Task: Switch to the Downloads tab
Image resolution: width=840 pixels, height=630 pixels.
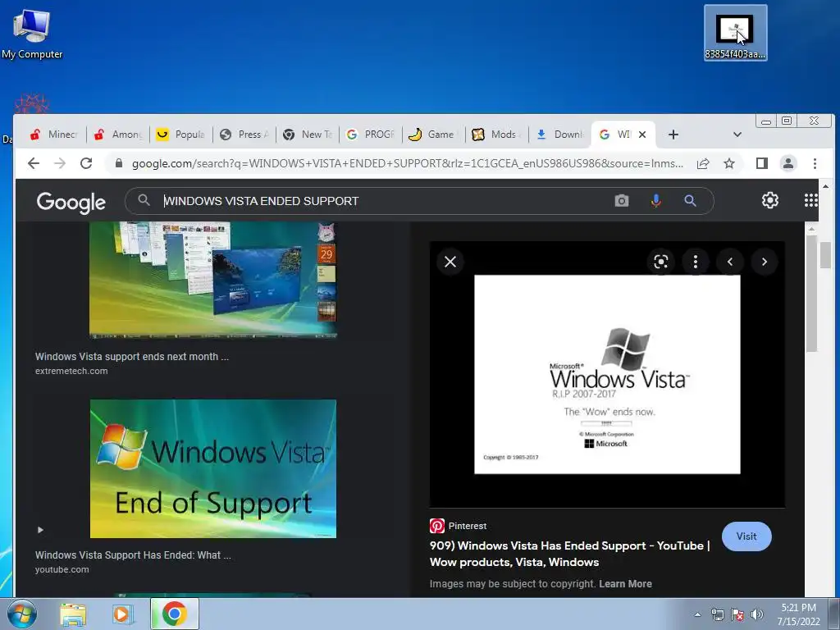Action: (560, 135)
